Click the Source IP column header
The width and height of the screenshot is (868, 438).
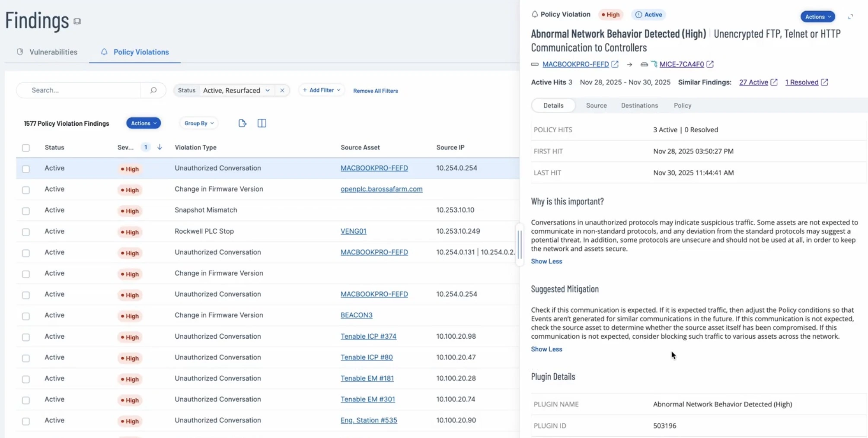coord(450,147)
